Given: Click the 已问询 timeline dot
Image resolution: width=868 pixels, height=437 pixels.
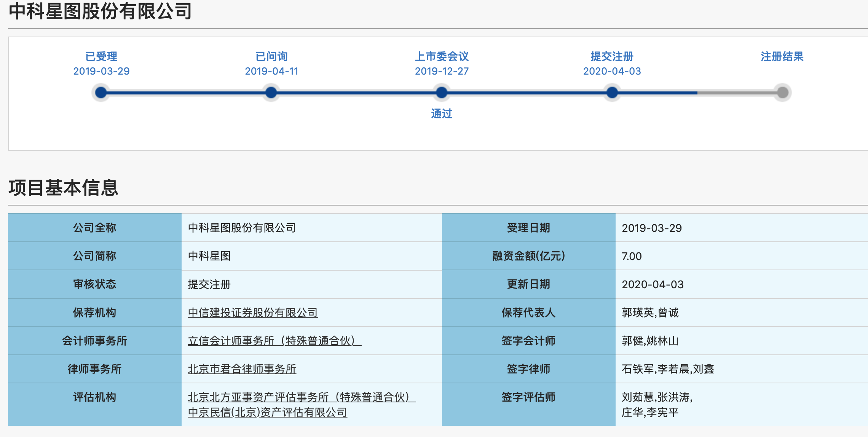Looking at the screenshot, I should pos(271,93).
